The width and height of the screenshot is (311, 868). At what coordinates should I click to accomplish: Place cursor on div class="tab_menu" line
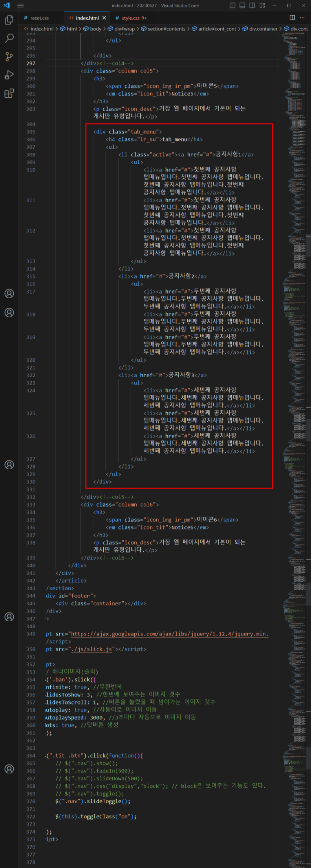[x=127, y=132]
